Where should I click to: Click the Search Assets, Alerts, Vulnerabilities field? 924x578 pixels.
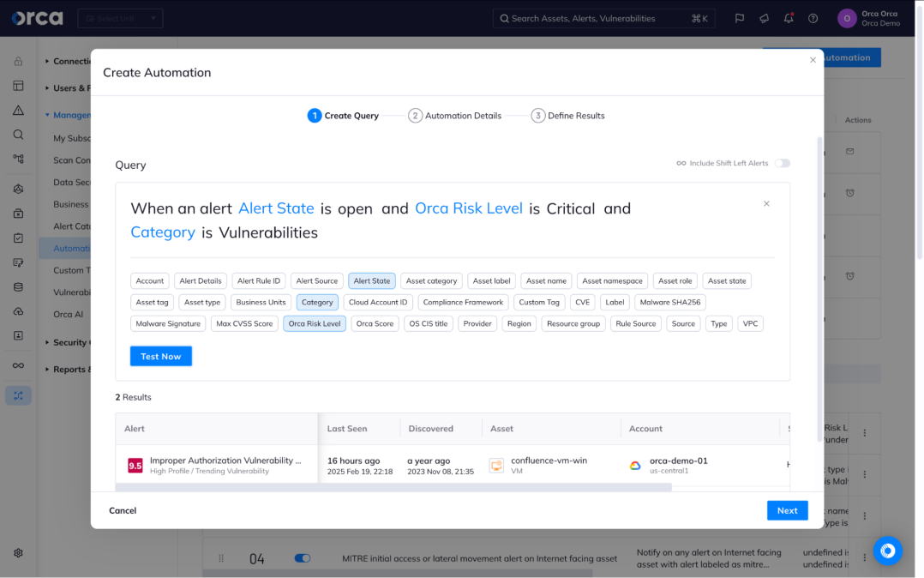click(x=604, y=18)
